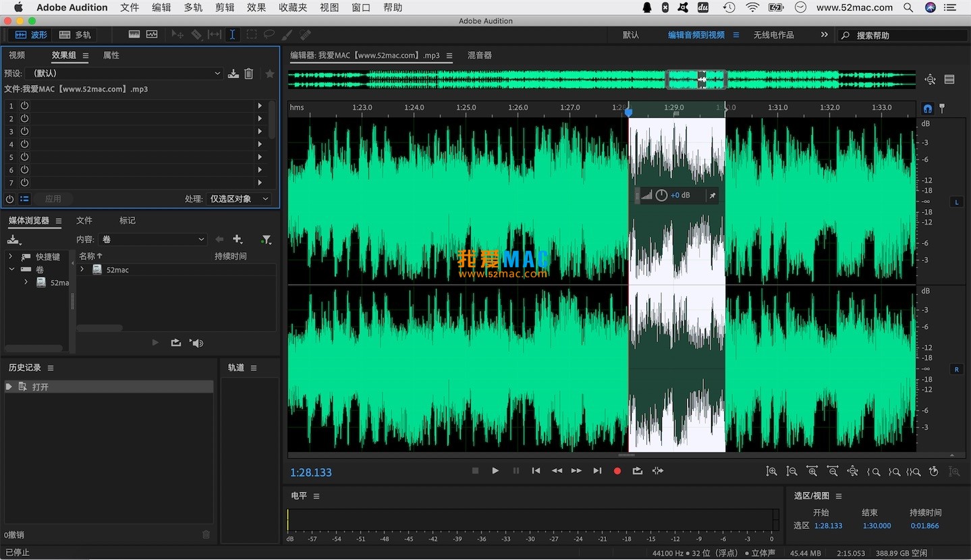
Task: Click zoom in amplitude icon
Action: 771,472
